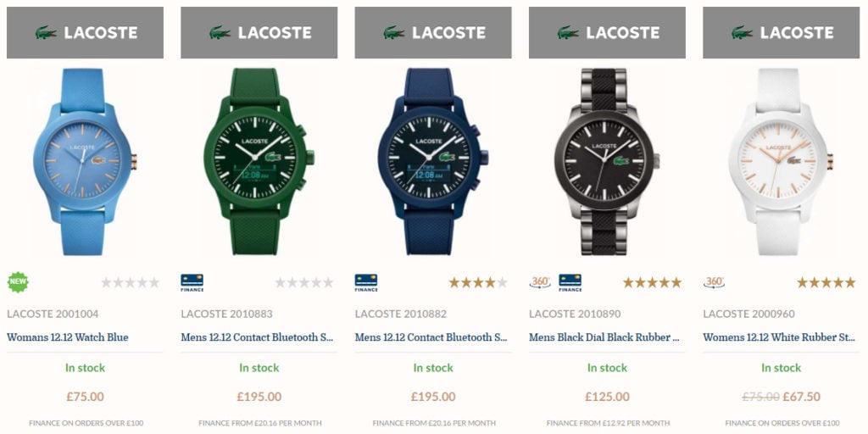The height and width of the screenshot is (434, 868).
Task: Click the £67.50 sale price
Action: tap(802, 397)
